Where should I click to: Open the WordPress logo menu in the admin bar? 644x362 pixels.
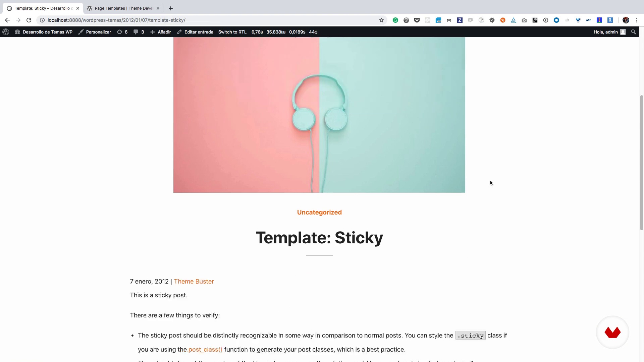pyautogui.click(x=6, y=32)
